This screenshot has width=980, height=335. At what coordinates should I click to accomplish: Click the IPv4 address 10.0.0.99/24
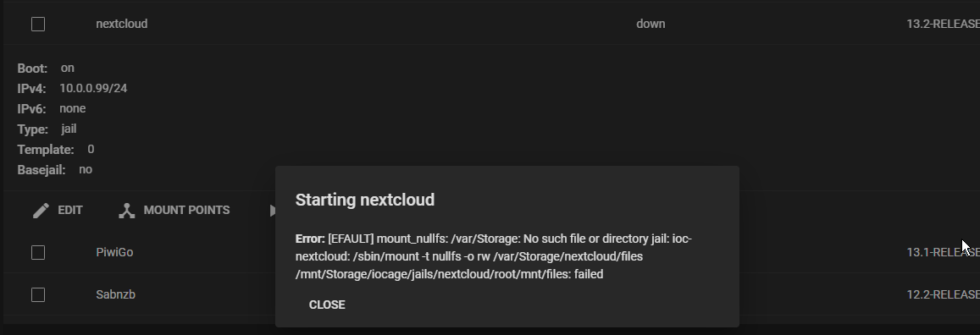pos(93,88)
